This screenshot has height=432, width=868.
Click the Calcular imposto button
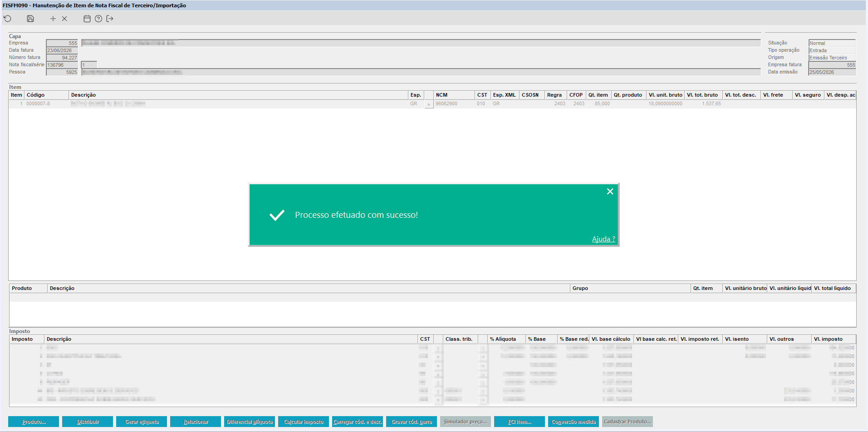304,422
